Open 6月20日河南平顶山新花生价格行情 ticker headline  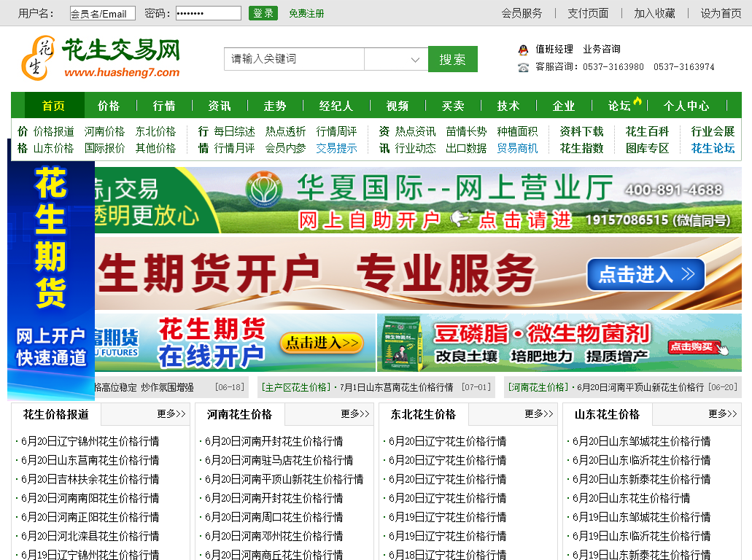point(640,387)
